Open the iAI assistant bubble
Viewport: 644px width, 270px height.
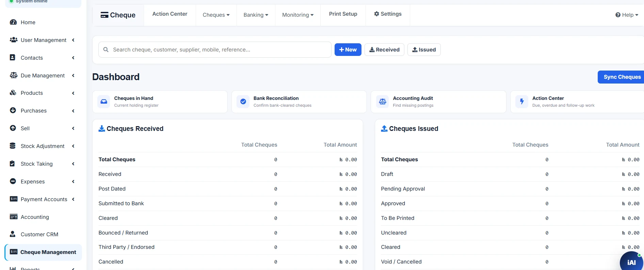point(631,262)
